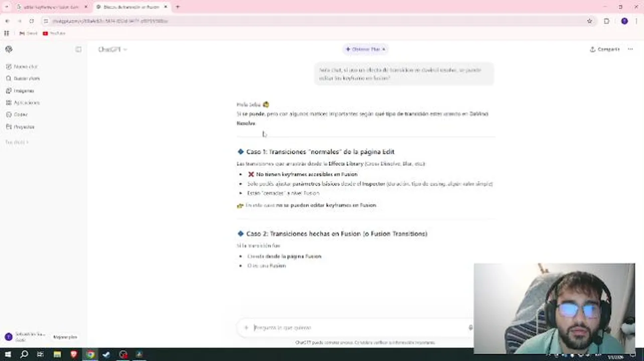The width and height of the screenshot is (644, 361).
Task: Open the browser three-dot menu
Action: pos(637,21)
